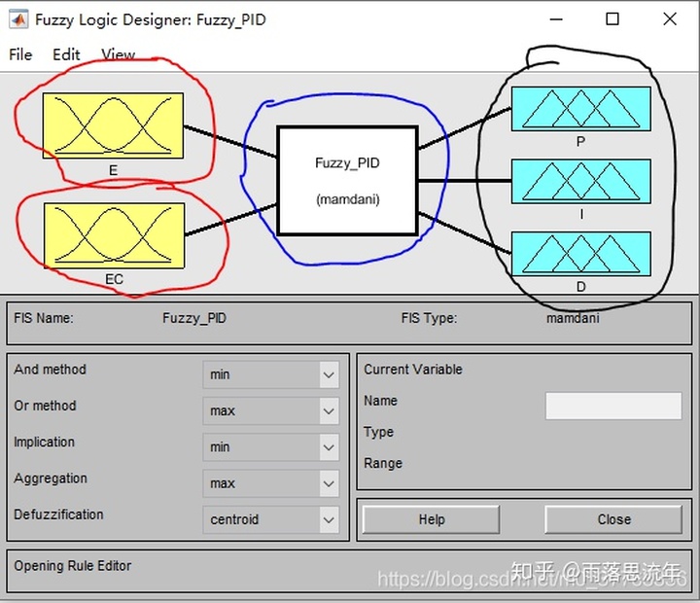Click the MATLAB logo in title bar

18,19
